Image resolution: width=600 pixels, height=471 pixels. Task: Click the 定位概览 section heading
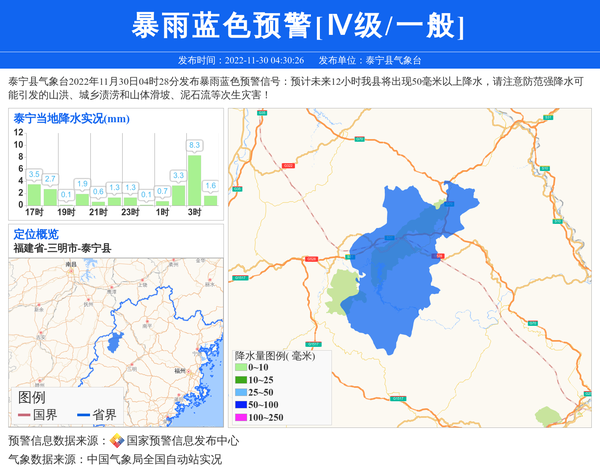(x=36, y=234)
